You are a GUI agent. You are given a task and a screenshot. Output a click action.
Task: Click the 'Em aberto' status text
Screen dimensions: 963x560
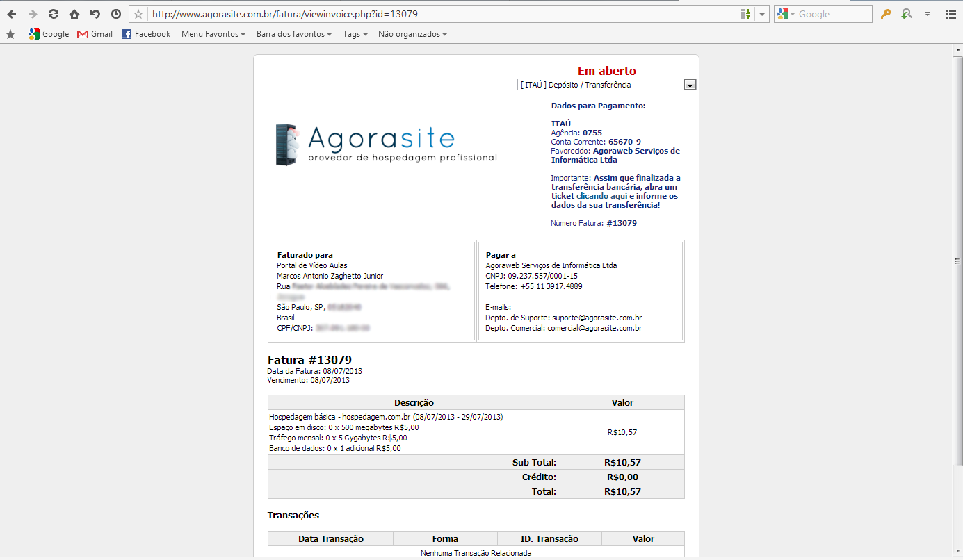click(x=607, y=71)
